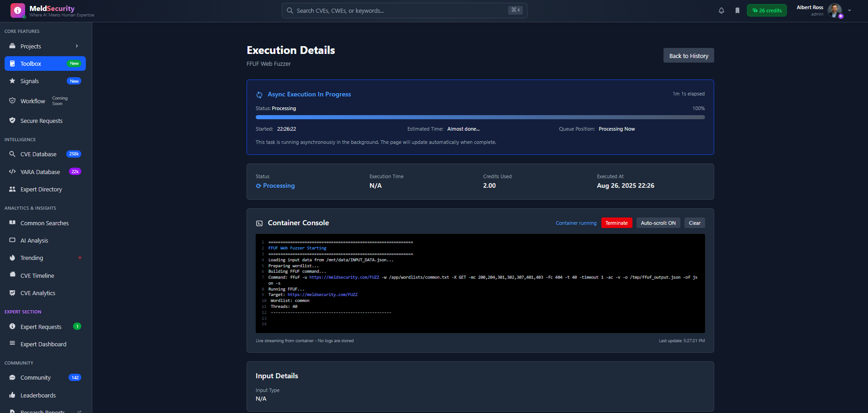
Task: Open Signals menu item
Action: coord(45,81)
